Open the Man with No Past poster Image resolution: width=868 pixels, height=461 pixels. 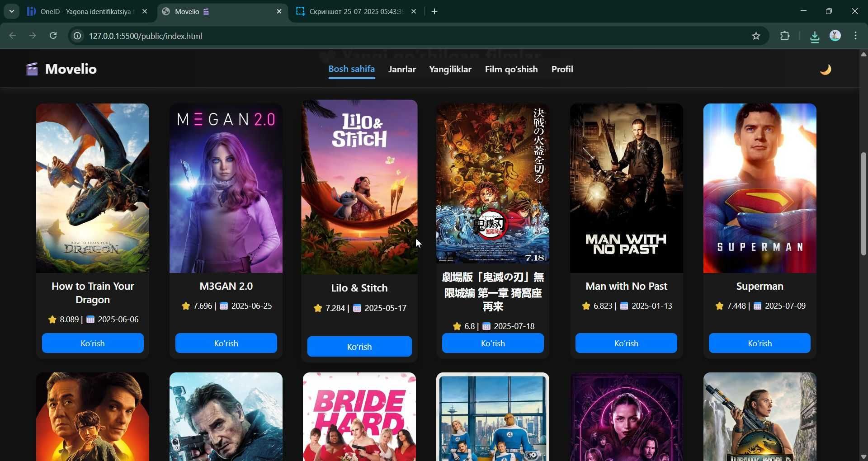coord(626,188)
